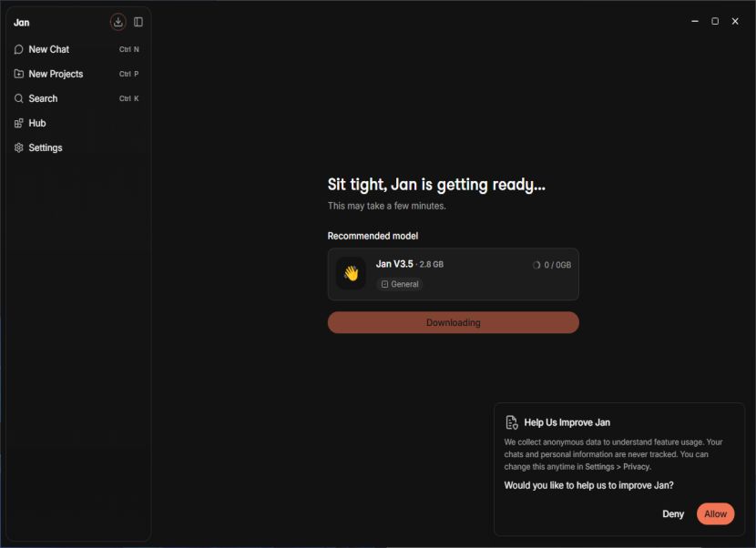The image size is (756, 548).
Task: Click the 'Ctrl P' shortcut hint
Action: coord(129,74)
